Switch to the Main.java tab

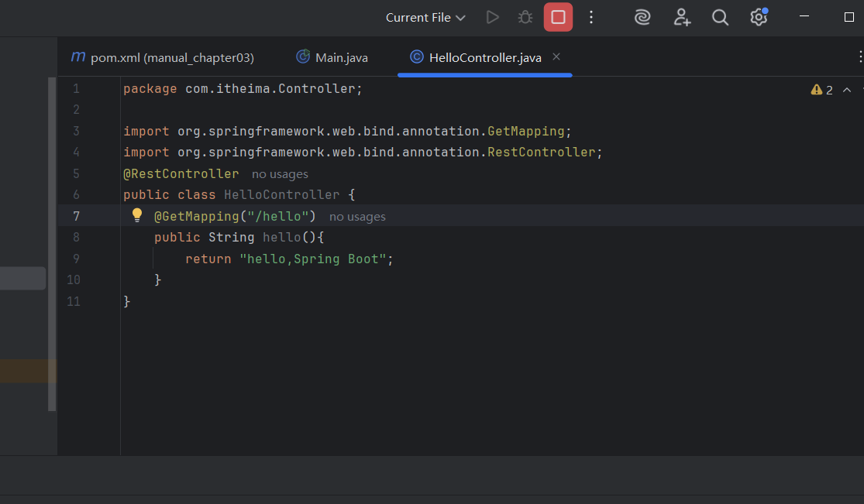pos(332,58)
